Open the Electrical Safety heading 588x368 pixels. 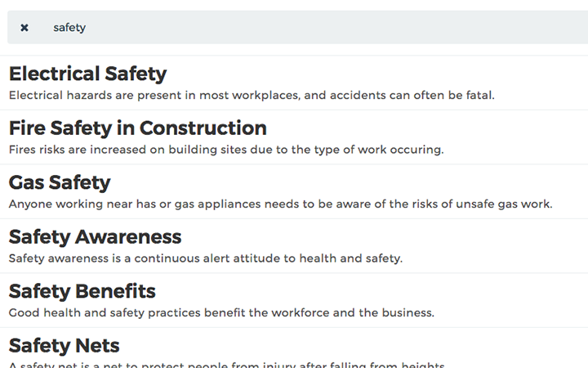[x=87, y=74]
